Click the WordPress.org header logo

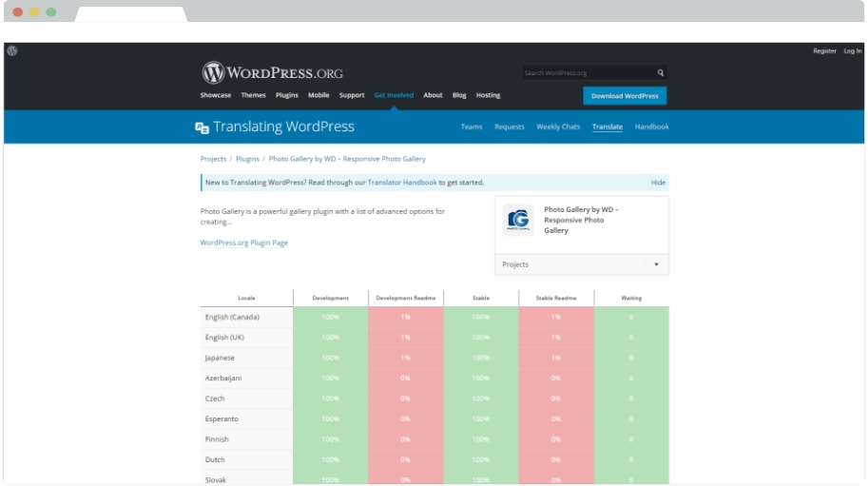tap(272, 72)
